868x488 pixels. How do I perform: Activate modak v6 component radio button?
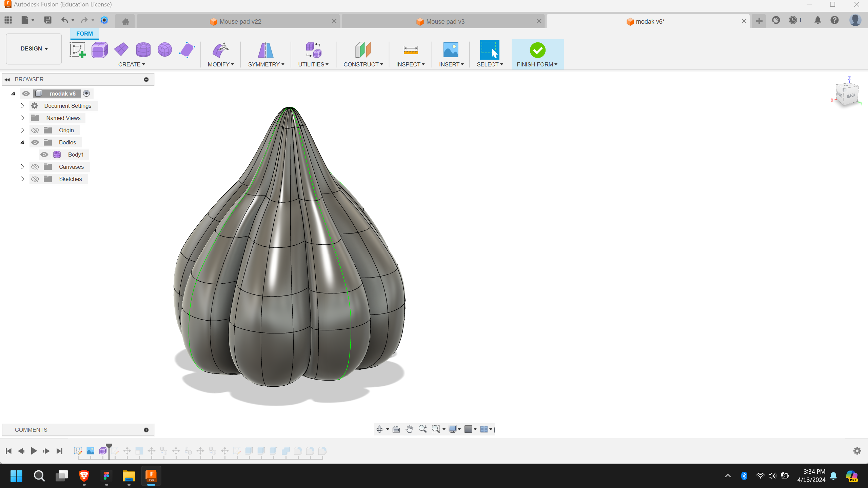point(86,94)
